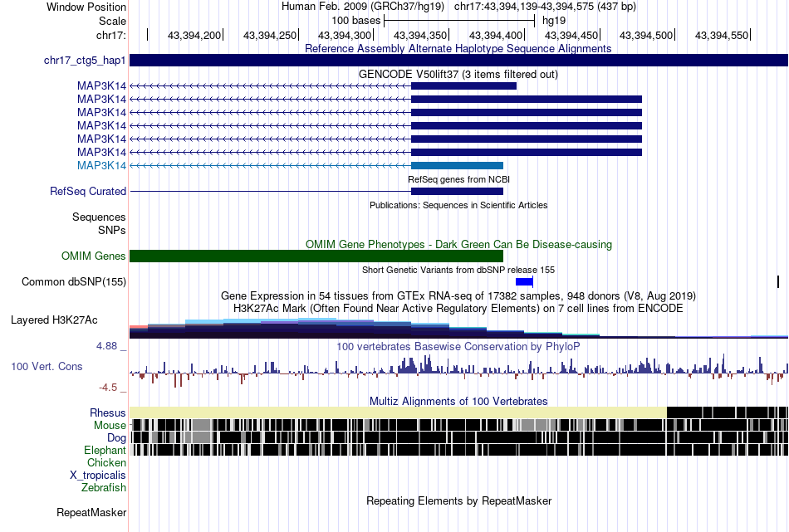Viewport: 789px width, 532px height.
Task: Open RefSeq genes from NCBI track title
Action: 458,179
